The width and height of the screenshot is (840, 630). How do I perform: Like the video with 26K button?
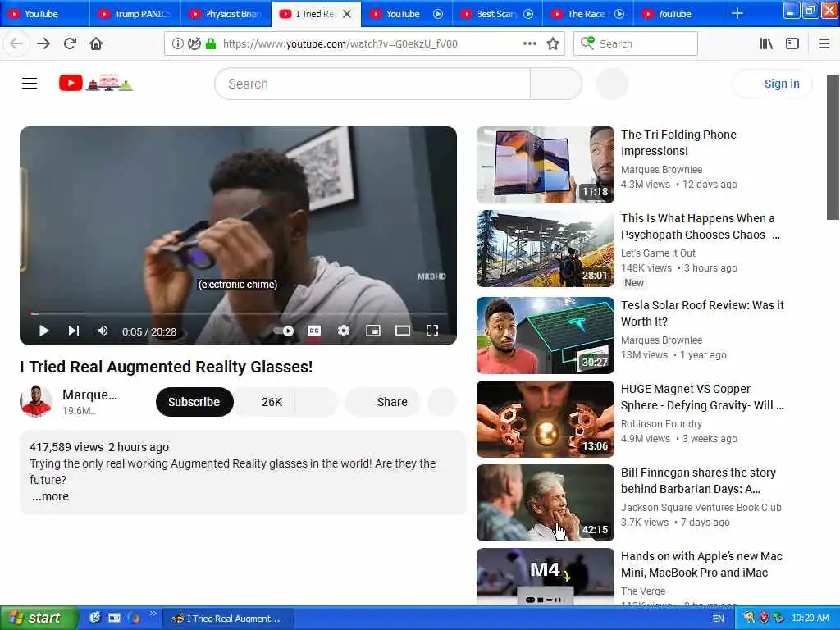(x=265, y=402)
